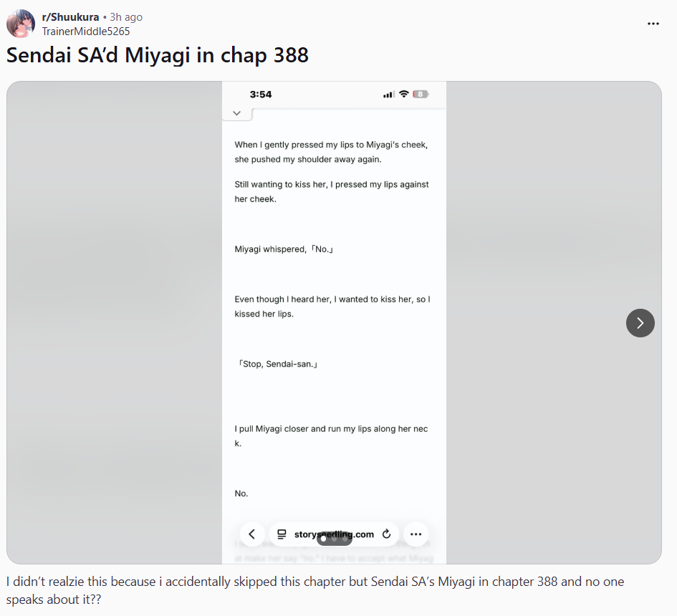Open the browser's three-dot menu button

pos(416,534)
